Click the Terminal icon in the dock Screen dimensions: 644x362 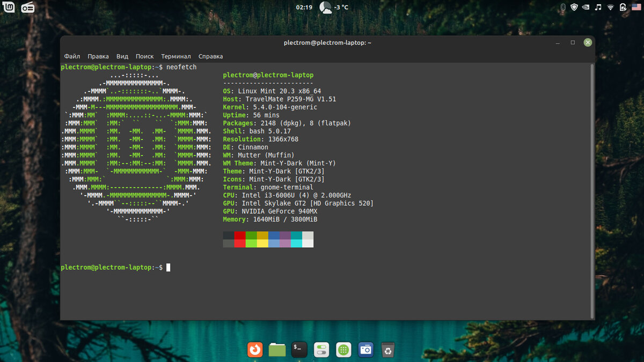click(299, 350)
